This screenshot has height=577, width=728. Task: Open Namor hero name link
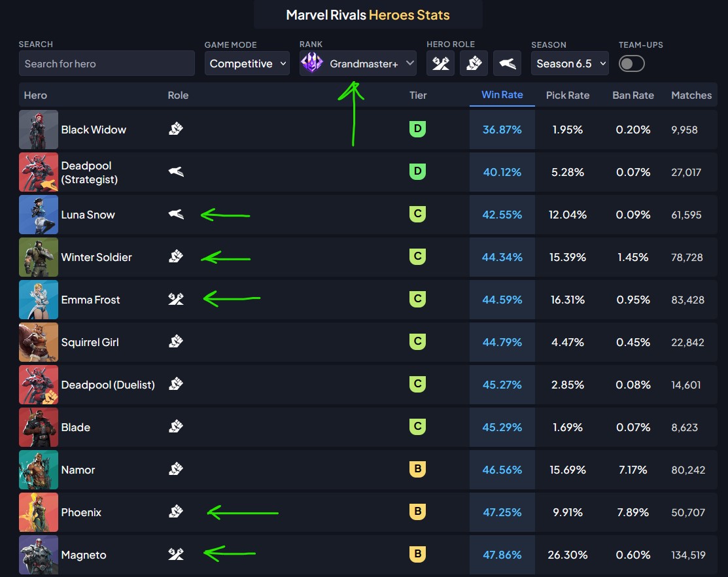click(x=78, y=470)
